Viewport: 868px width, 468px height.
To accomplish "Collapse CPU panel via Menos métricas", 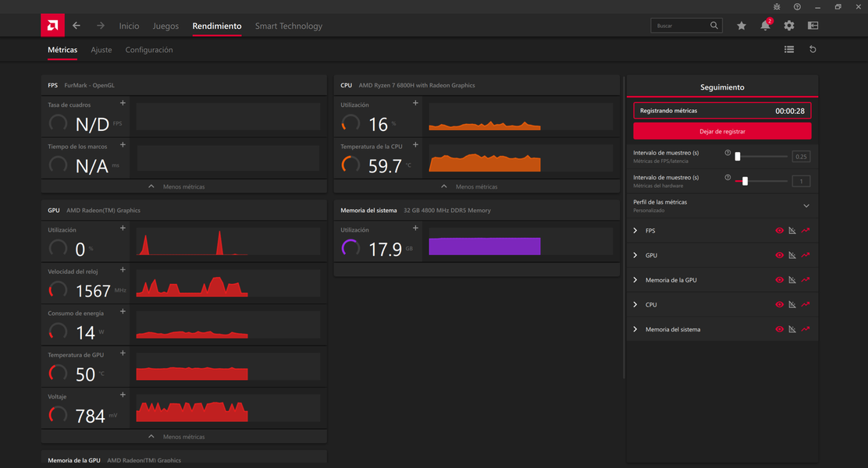I will click(x=476, y=186).
